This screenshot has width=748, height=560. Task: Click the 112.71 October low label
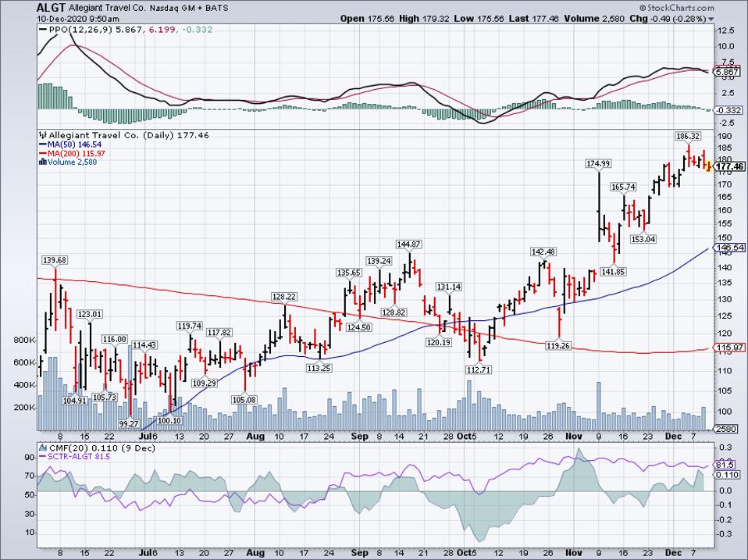479,369
